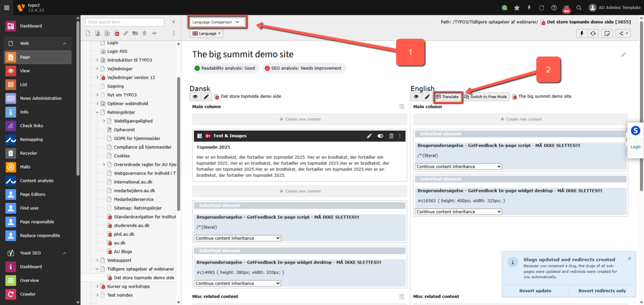
Task: Click Switch to Free Mode button
Action: point(486,97)
